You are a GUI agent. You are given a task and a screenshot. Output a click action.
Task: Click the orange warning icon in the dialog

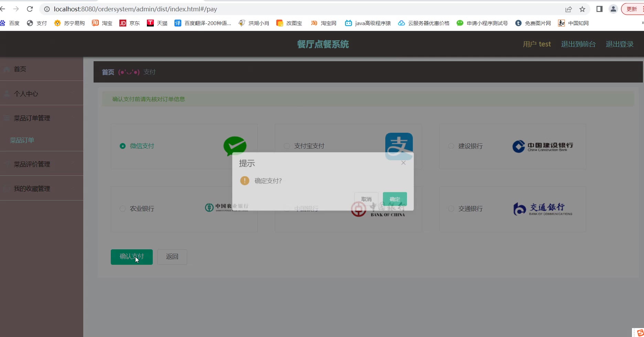pos(245,181)
